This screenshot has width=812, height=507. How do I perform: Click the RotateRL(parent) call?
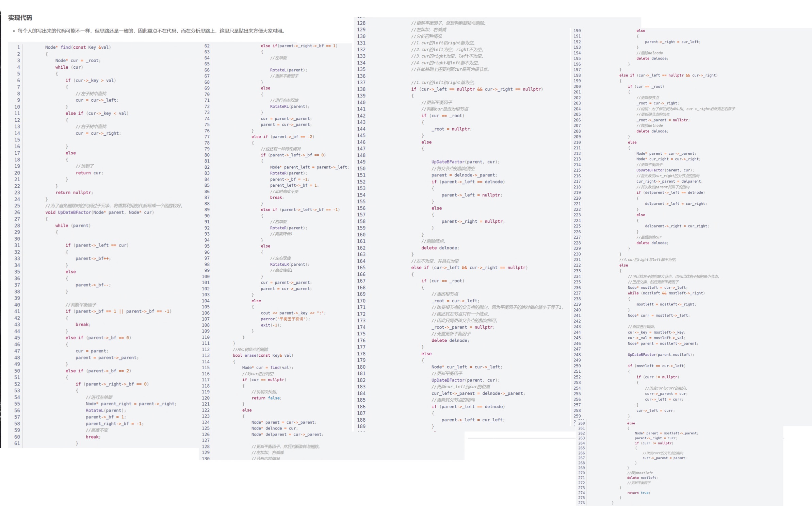(290, 106)
